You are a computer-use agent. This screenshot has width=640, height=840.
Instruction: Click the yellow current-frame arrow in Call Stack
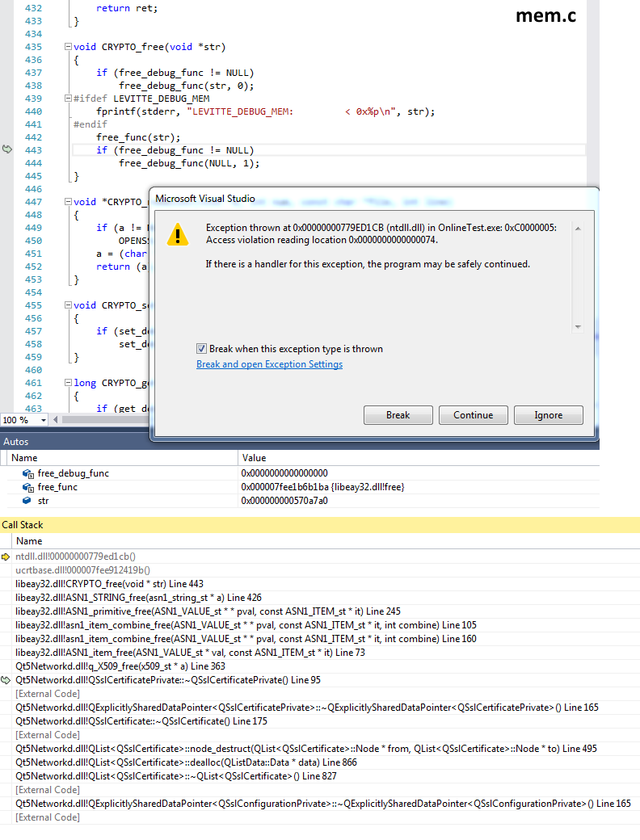click(x=6, y=557)
